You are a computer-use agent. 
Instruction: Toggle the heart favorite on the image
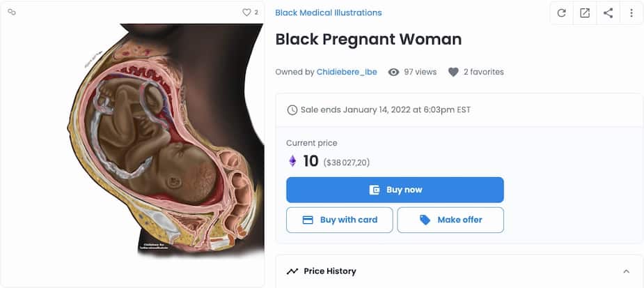click(x=246, y=13)
